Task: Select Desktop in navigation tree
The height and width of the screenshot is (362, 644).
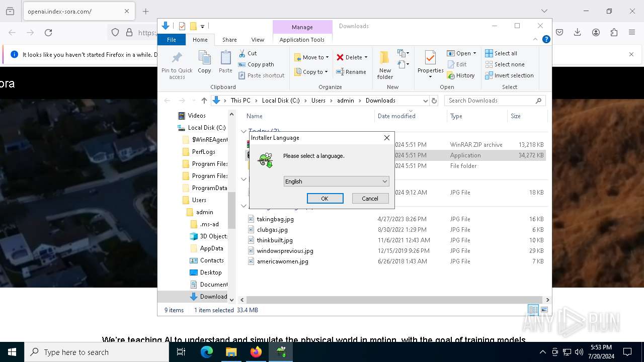Action: (x=211, y=273)
